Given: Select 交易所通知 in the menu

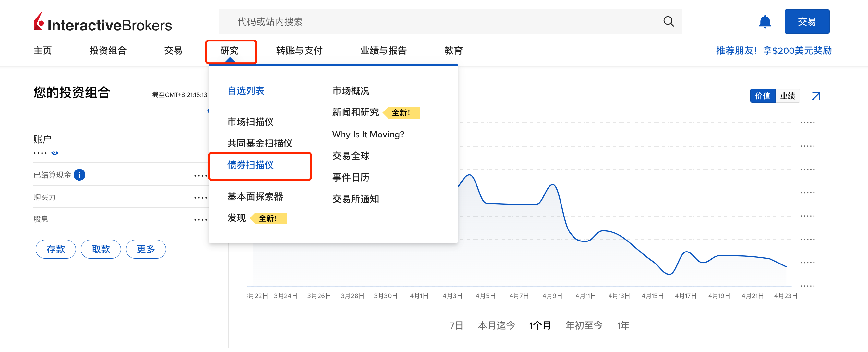Looking at the screenshot, I should coord(356,199).
